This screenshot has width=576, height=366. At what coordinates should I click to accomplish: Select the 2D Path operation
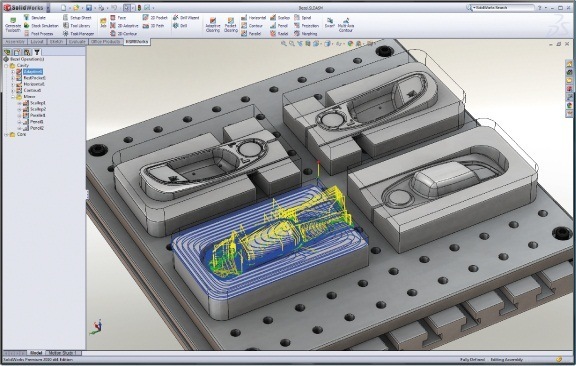click(x=154, y=25)
